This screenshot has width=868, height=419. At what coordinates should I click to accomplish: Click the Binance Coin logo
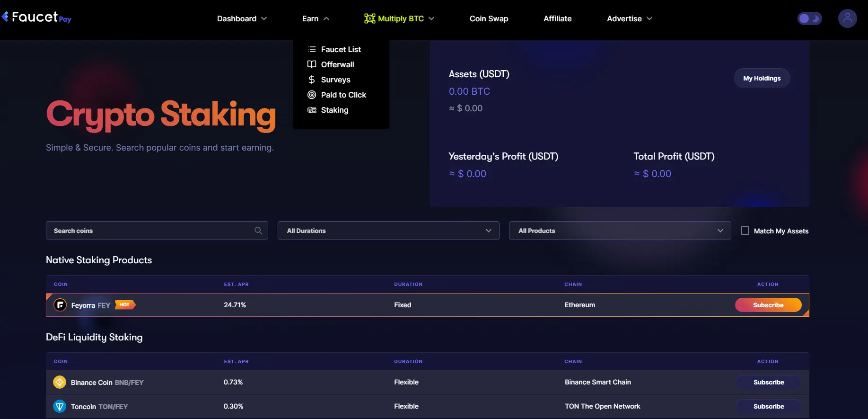pos(60,382)
